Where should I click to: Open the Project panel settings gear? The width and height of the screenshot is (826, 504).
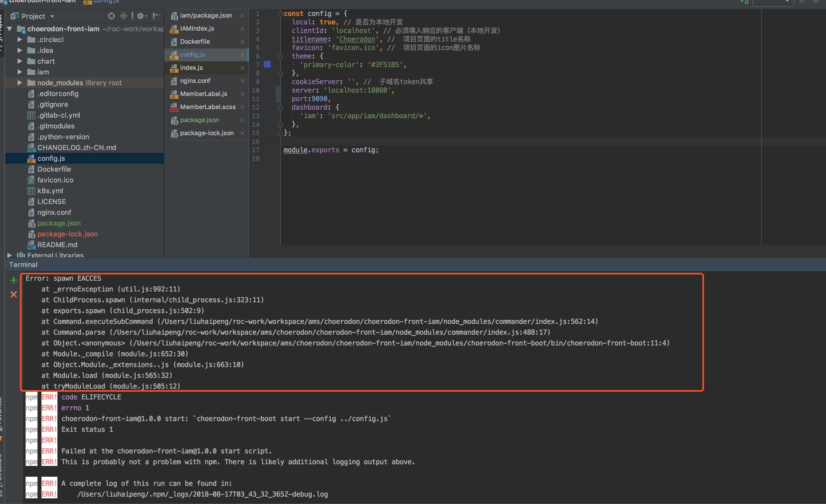pyautogui.click(x=142, y=16)
